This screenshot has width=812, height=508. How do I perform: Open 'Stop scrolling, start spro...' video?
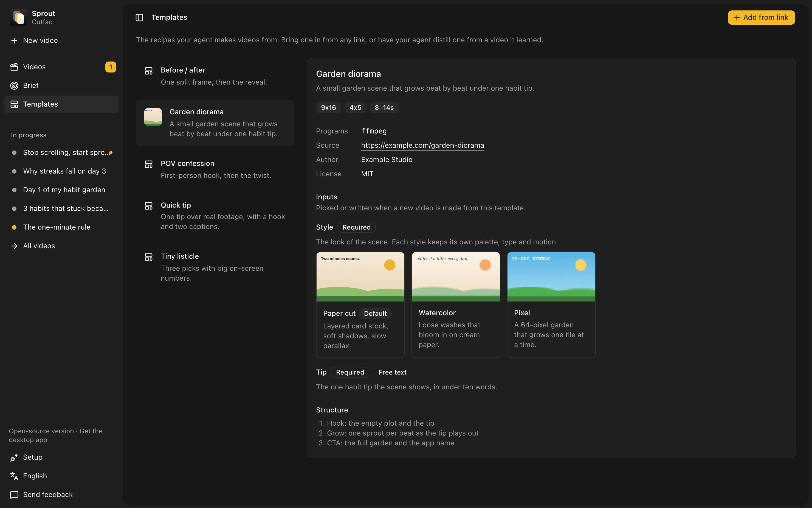coord(61,152)
